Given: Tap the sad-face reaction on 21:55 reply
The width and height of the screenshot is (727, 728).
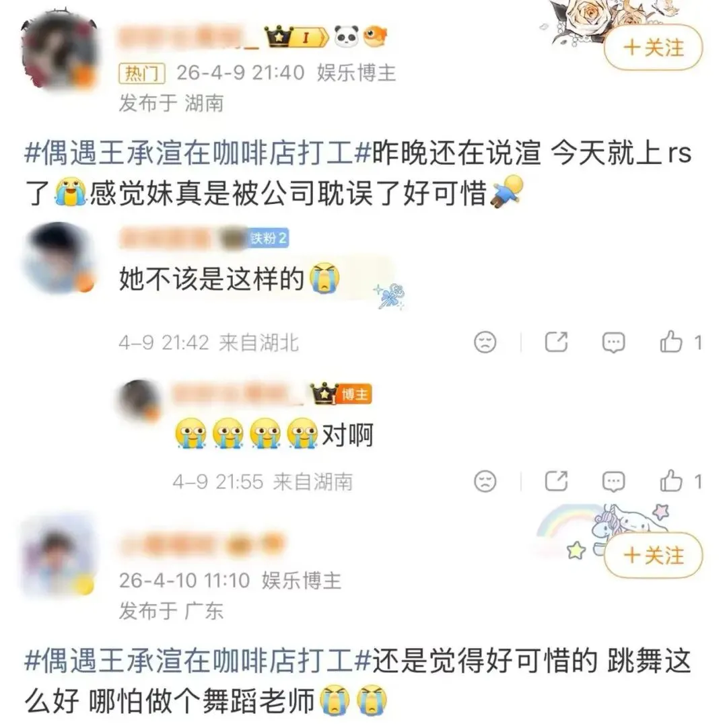Looking at the screenshot, I should [x=485, y=481].
